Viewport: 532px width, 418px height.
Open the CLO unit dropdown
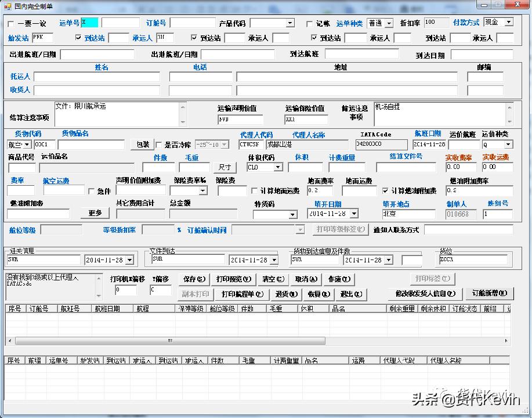(277, 167)
